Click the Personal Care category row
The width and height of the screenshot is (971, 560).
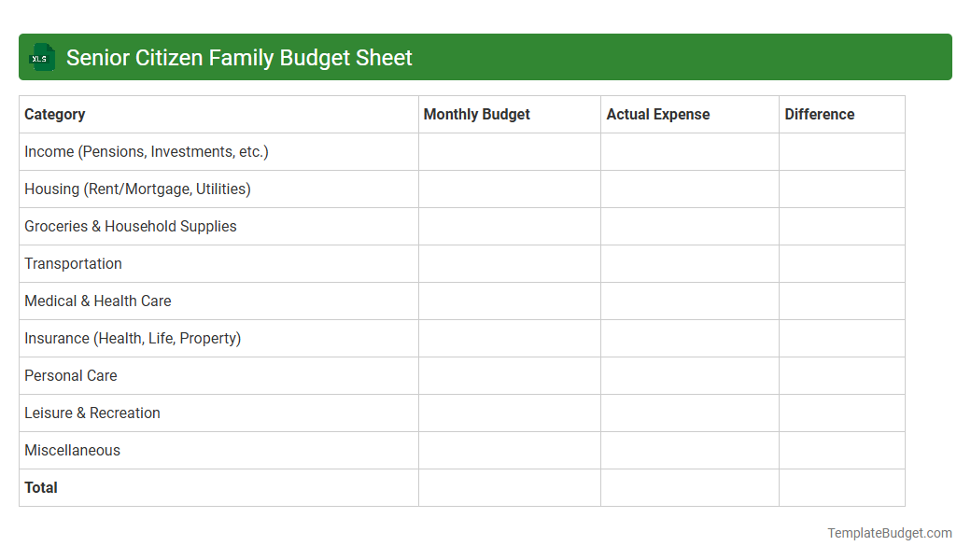70,375
